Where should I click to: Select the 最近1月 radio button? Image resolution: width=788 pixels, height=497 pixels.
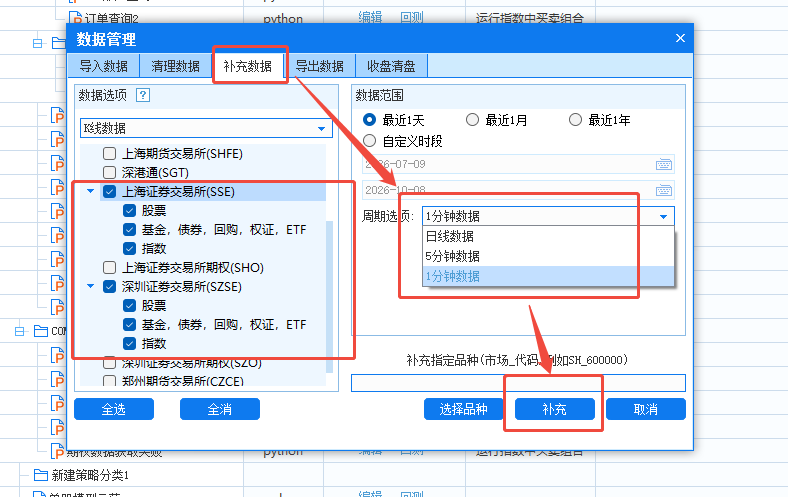[472, 120]
